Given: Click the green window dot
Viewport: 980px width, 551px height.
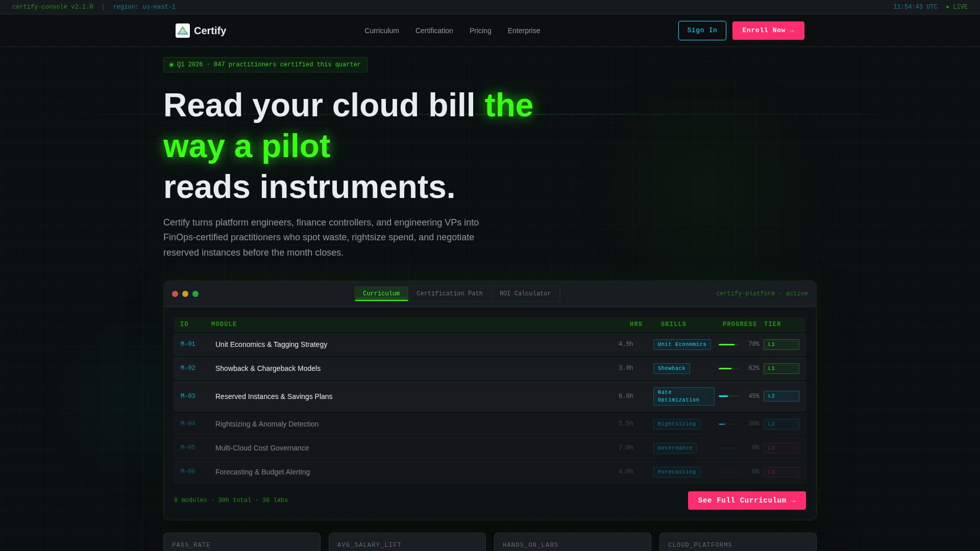Looking at the screenshot, I should (x=195, y=294).
